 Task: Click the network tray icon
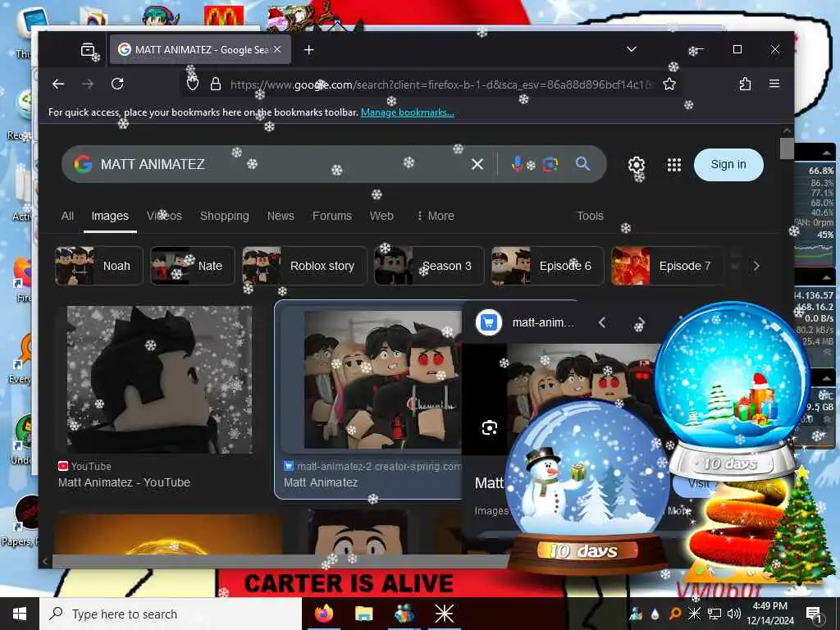pyautogui.click(x=714, y=614)
